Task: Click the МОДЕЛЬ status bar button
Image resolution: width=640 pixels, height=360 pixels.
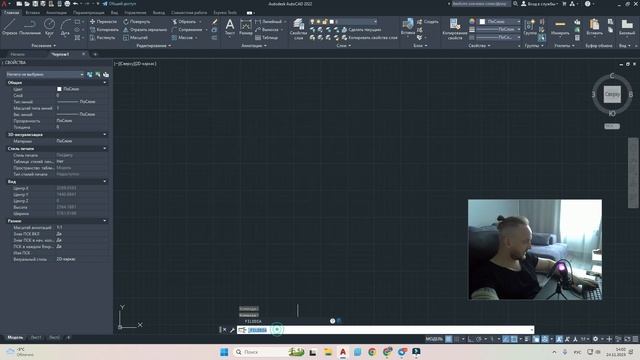Action: point(434,339)
